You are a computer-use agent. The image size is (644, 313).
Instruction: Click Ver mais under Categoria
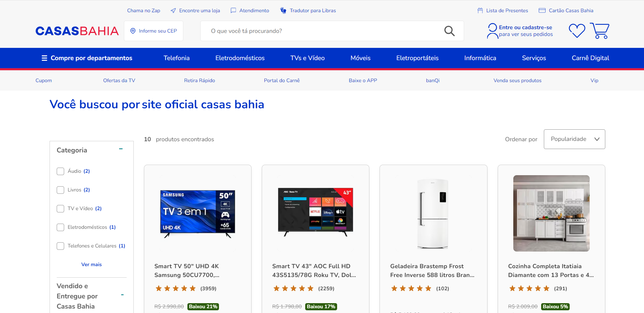[92, 264]
